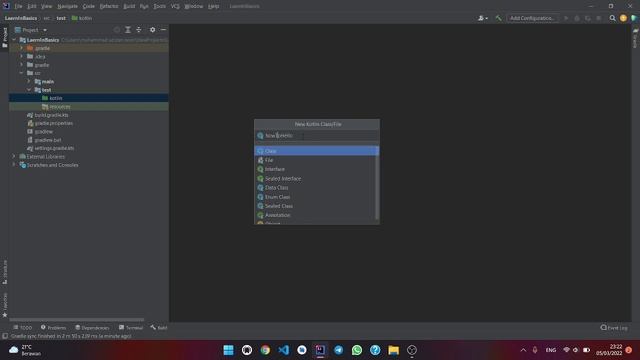Select gradlew.bat file in tree
Screen dimensions: 640x360
click(x=47, y=140)
